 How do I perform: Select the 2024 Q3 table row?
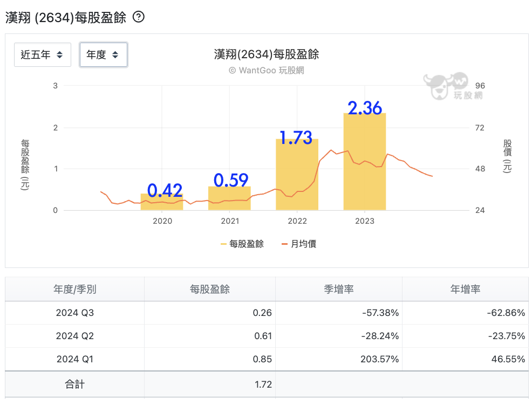pyautogui.click(x=267, y=313)
